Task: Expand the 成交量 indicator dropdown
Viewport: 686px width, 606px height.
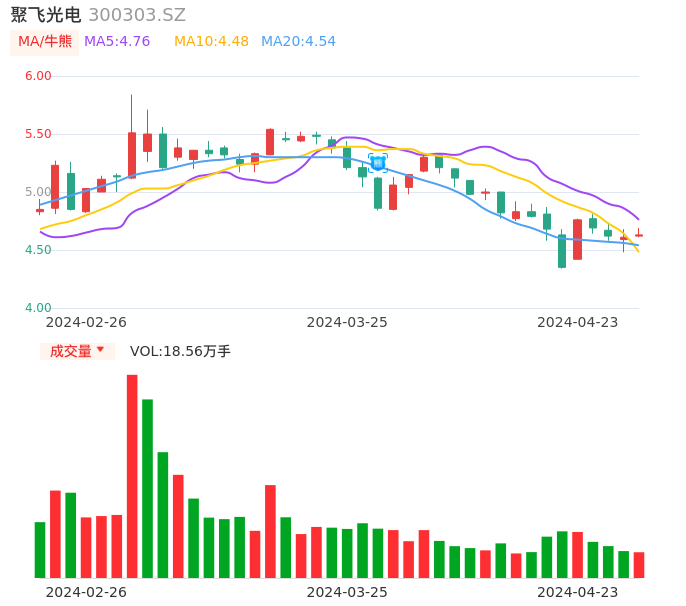Action: 77,351
